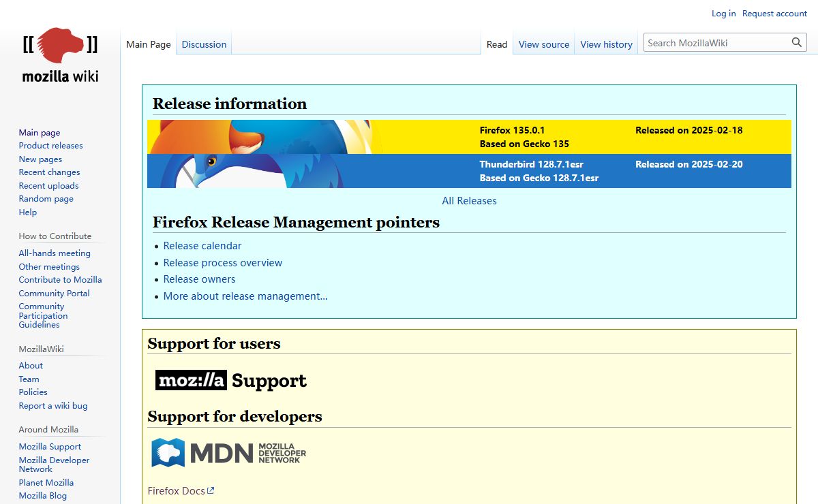The image size is (818, 504).
Task: Open Planet Mozilla sidebar link
Action: tap(46, 483)
